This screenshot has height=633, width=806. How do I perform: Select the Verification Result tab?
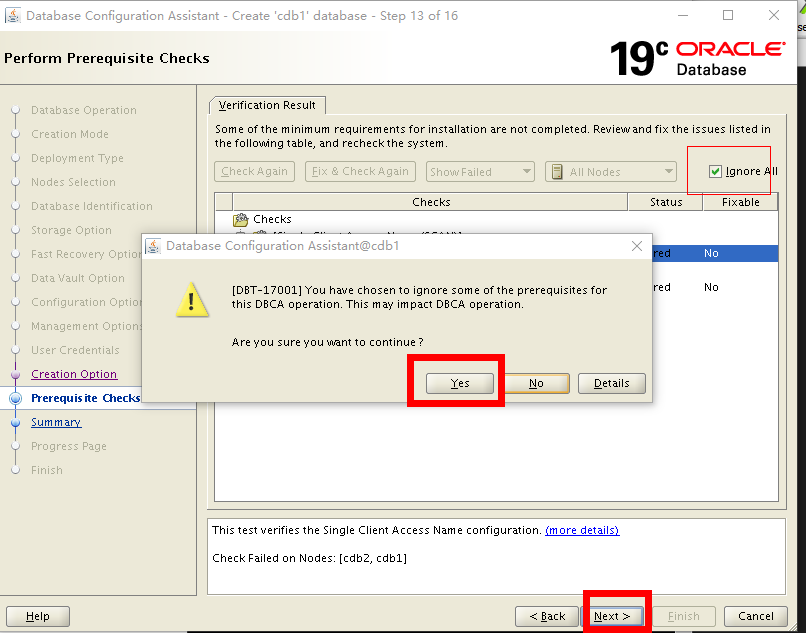tap(267, 105)
